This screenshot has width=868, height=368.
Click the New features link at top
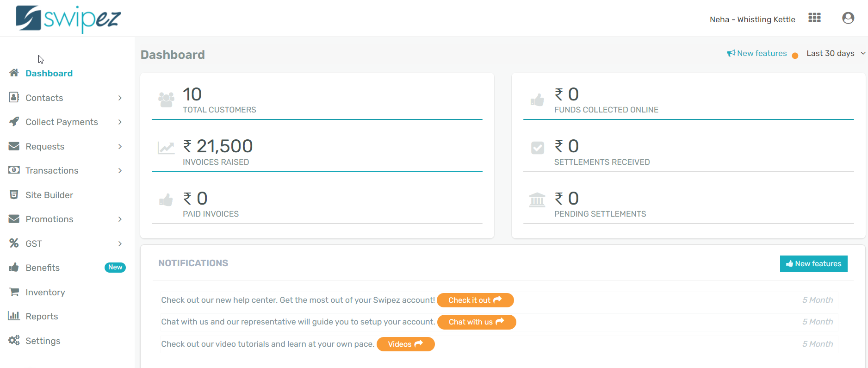(762, 53)
